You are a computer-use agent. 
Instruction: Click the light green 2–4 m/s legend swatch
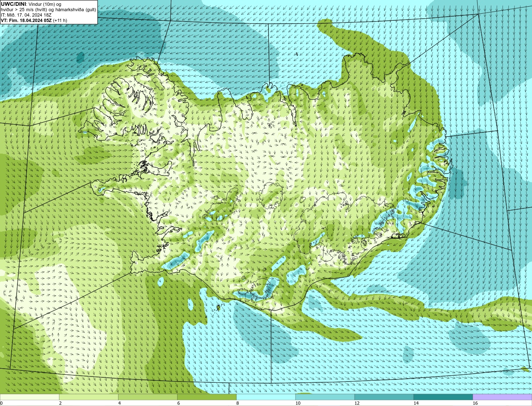click(x=89, y=397)
